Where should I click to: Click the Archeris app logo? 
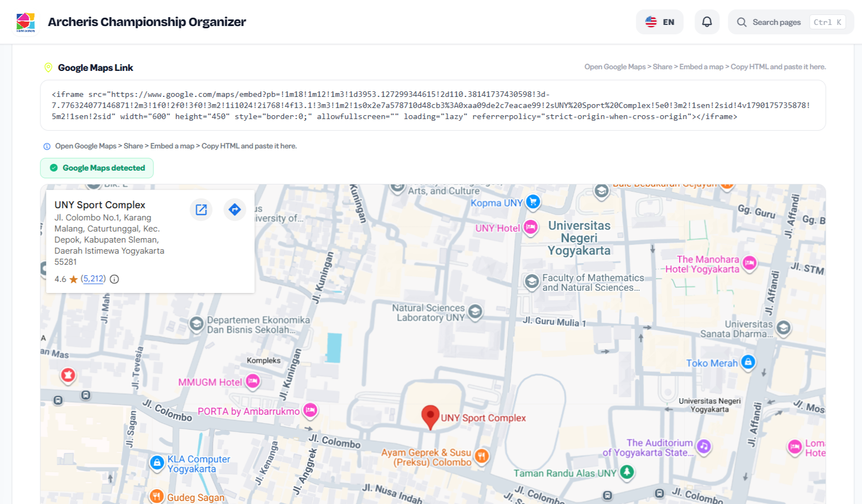point(25,22)
